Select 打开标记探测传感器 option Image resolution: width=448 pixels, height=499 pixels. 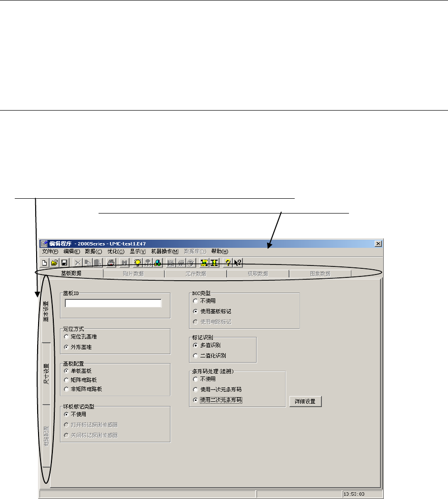pyautogui.click(x=91, y=425)
